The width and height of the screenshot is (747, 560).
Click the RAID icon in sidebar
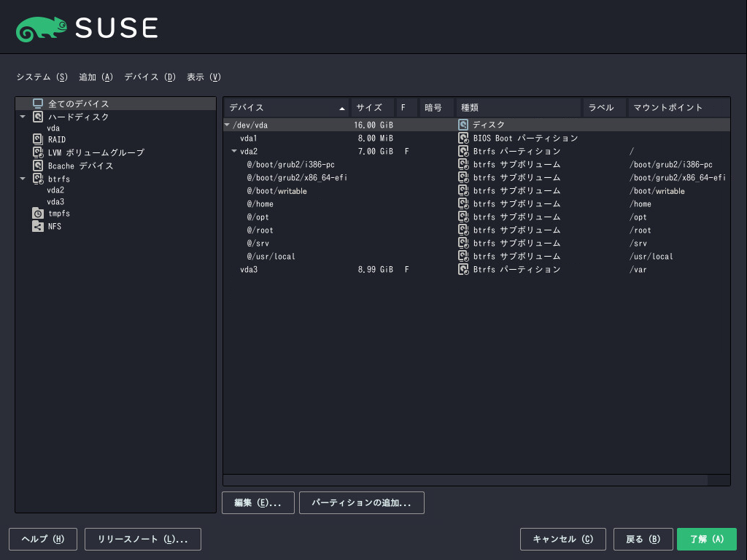(38, 139)
